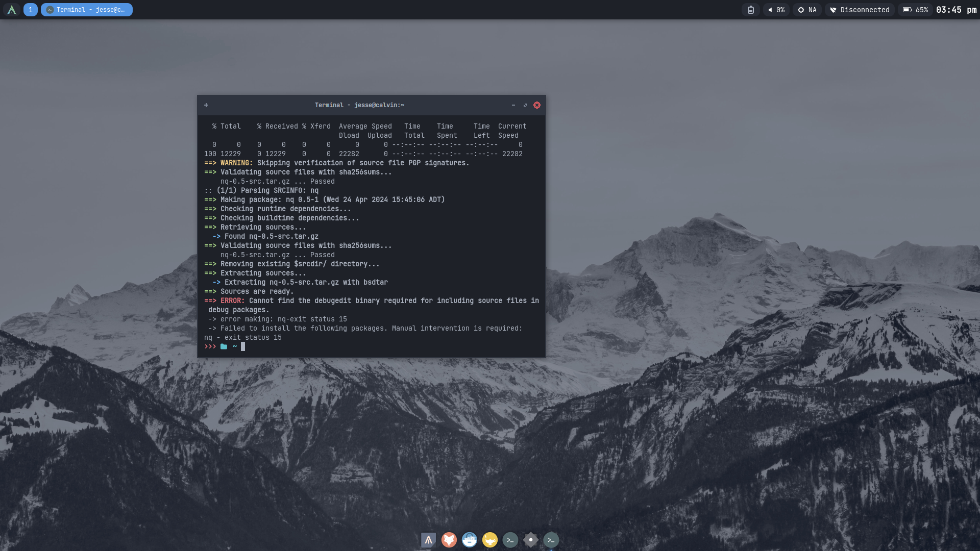The image size is (980, 551).
Task: Click "nq - exit status 15" line
Action: click(243, 338)
